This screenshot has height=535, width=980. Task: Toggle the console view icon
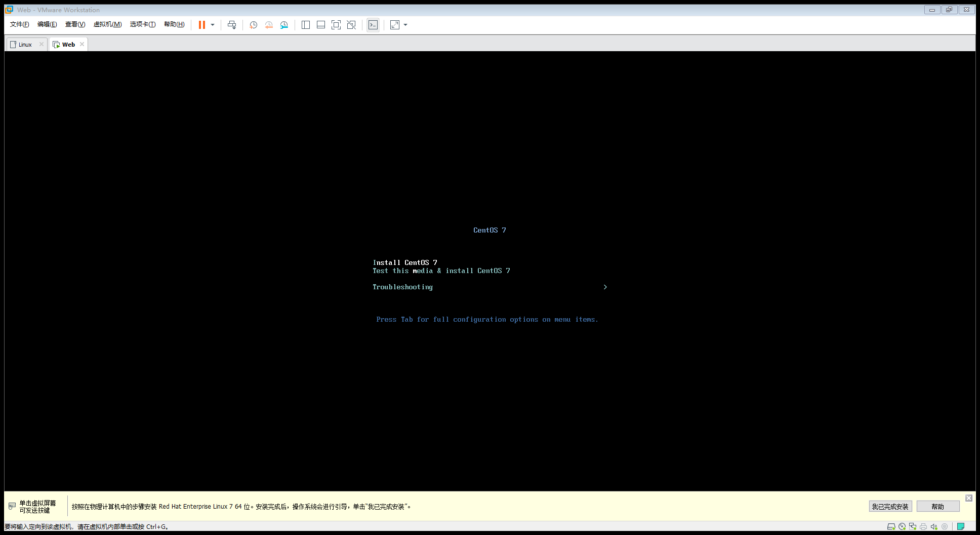(373, 25)
